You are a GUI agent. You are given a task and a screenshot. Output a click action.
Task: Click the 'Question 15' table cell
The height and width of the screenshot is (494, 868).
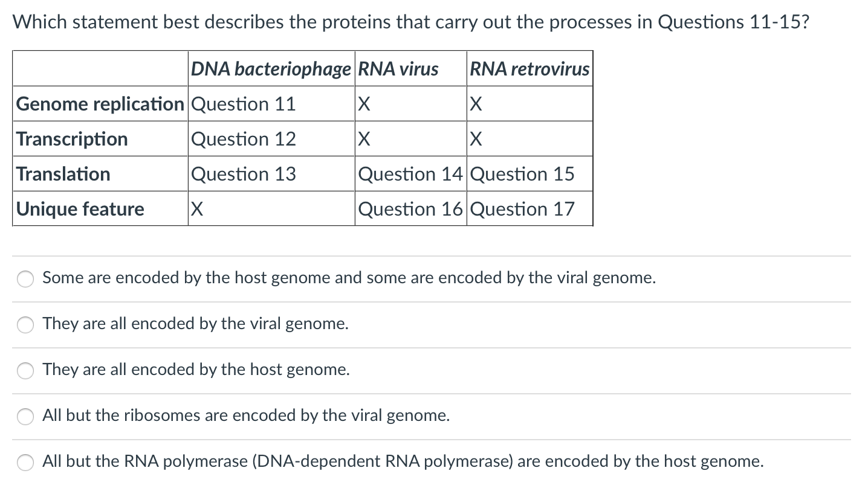530,174
